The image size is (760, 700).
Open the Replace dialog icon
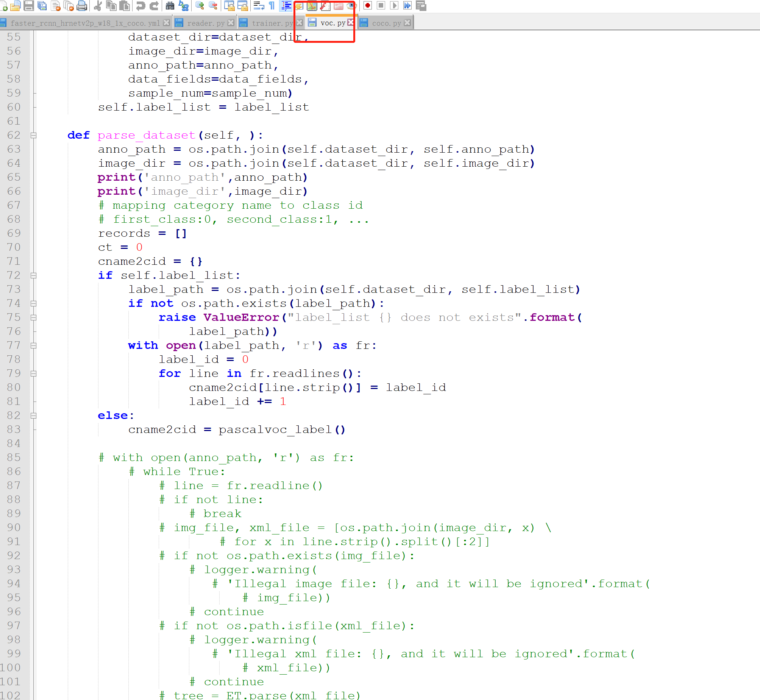point(184,6)
